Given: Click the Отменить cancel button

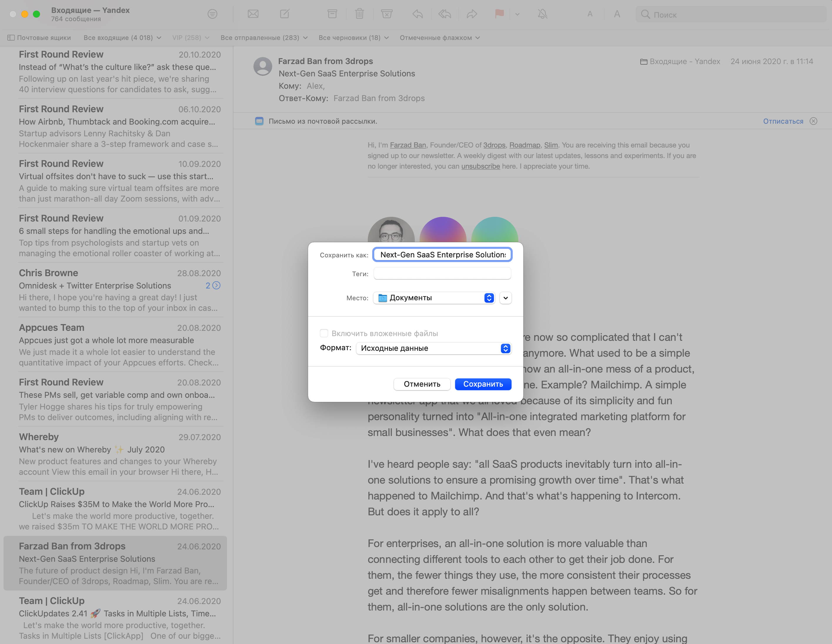Looking at the screenshot, I should point(422,384).
